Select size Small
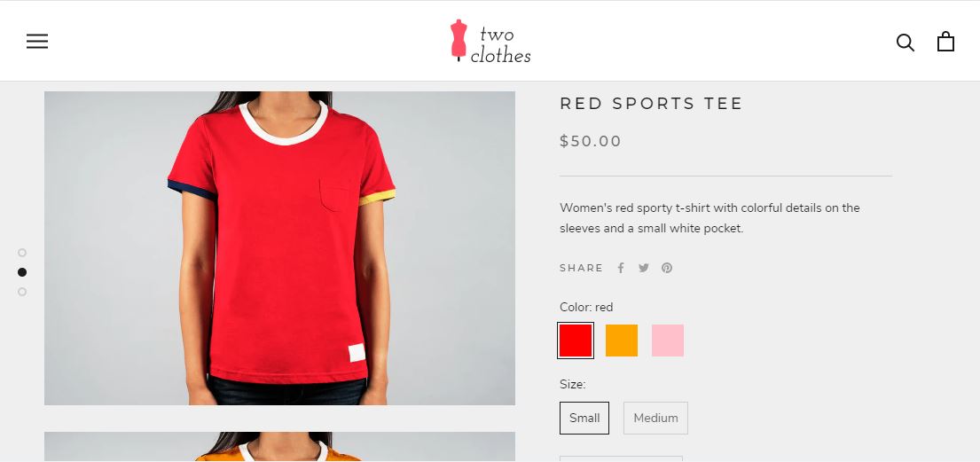The image size is (980, 462). pos(584,418)
